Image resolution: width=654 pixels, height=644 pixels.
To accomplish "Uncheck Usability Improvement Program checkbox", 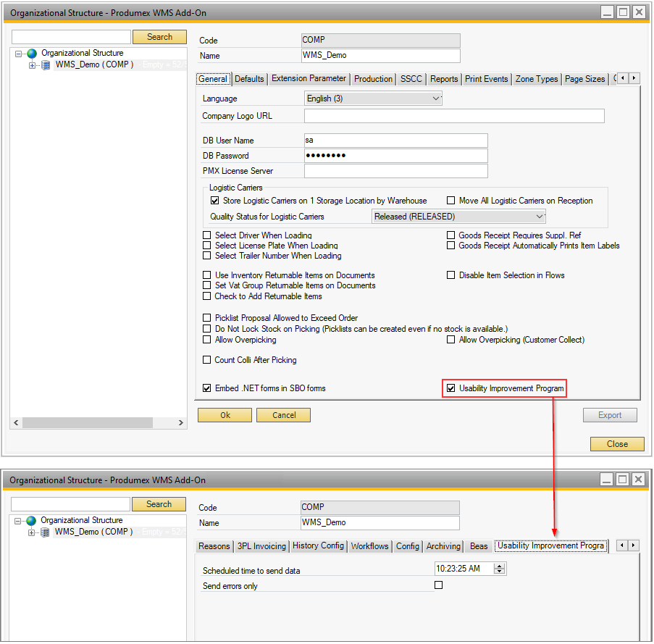I will pyautogui.click(x=451, y=388).
